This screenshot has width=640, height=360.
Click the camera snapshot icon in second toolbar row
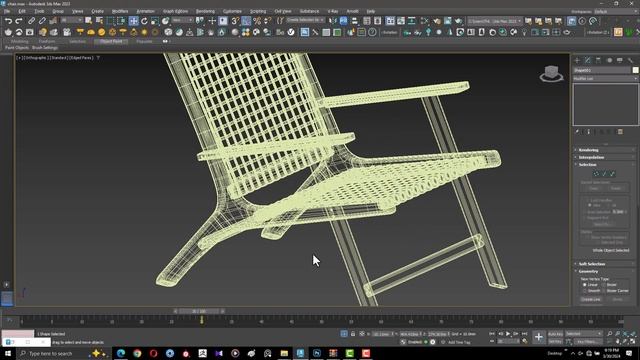click(29, 32)
